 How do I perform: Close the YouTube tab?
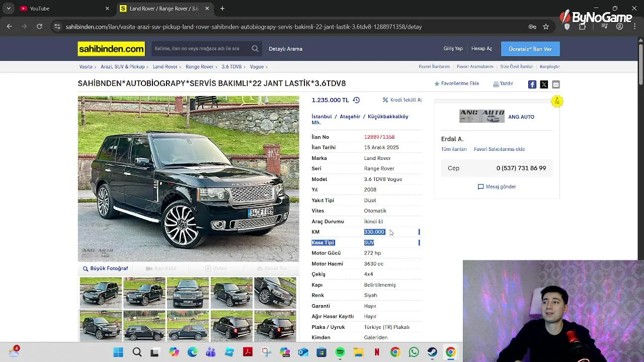[x=107, y=9]
